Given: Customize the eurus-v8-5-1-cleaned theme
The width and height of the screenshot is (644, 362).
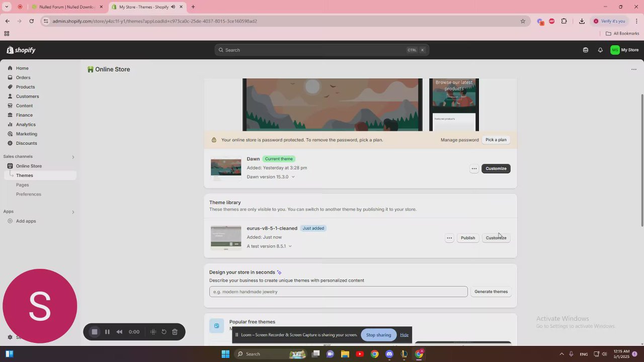Looking at the screenshot, I should [x=496, y=238].
